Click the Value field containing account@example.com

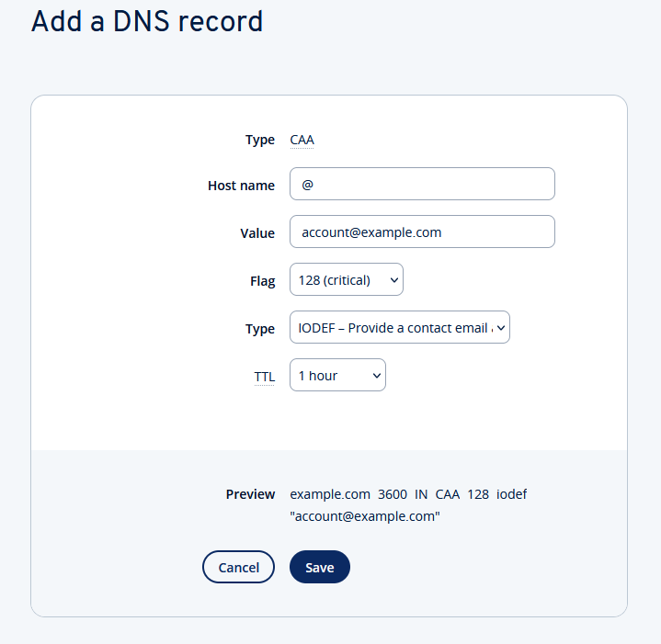pyautogui.click(x=422, y=232)
